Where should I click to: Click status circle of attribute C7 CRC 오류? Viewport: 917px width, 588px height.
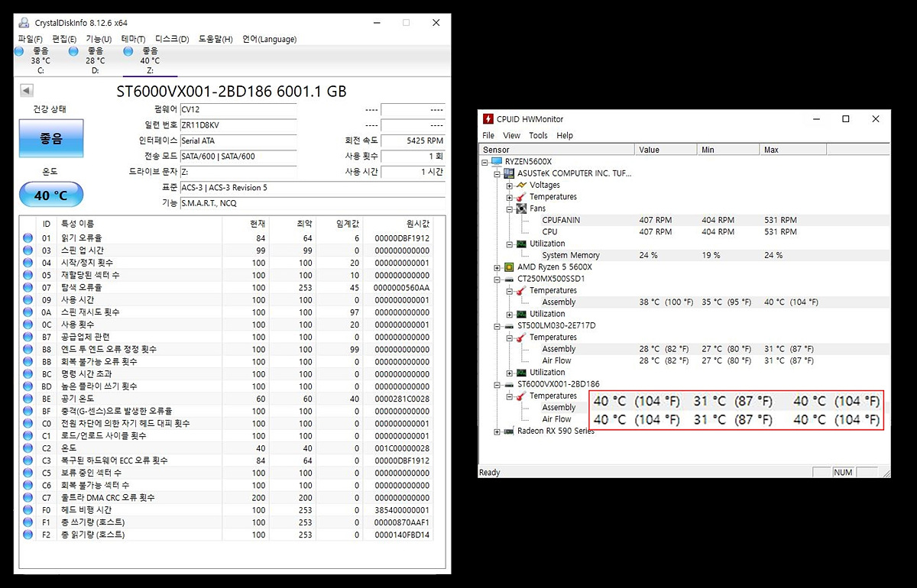(x=28, y=497)
